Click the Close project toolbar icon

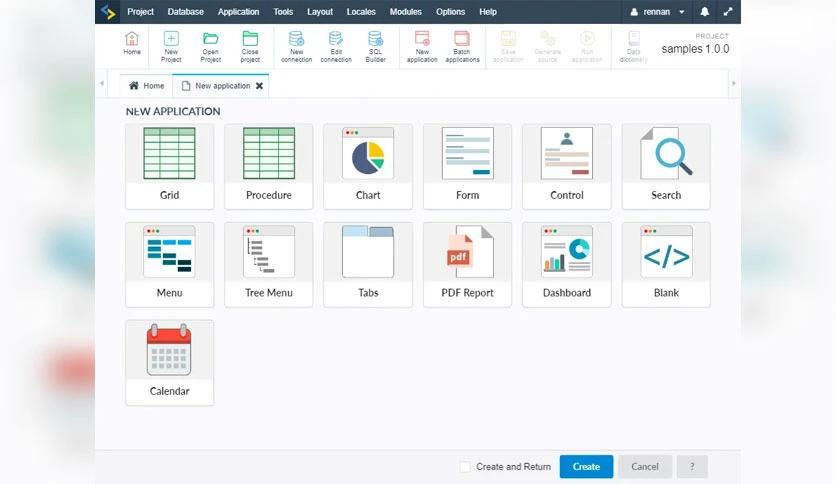(250, 47)
